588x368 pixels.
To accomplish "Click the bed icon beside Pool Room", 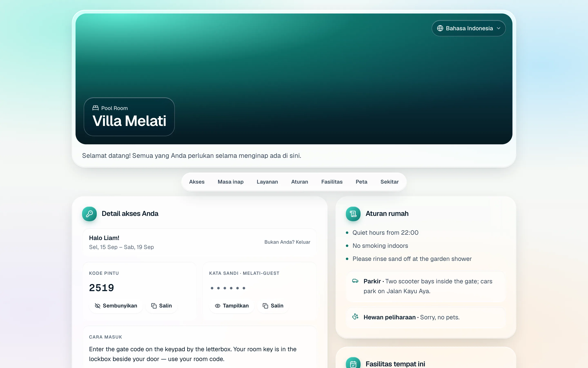I will pos(96,108).
